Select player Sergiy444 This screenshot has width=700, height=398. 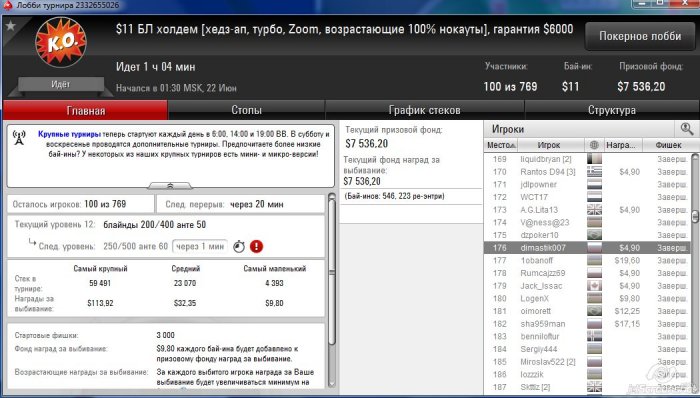coord(538,349)
